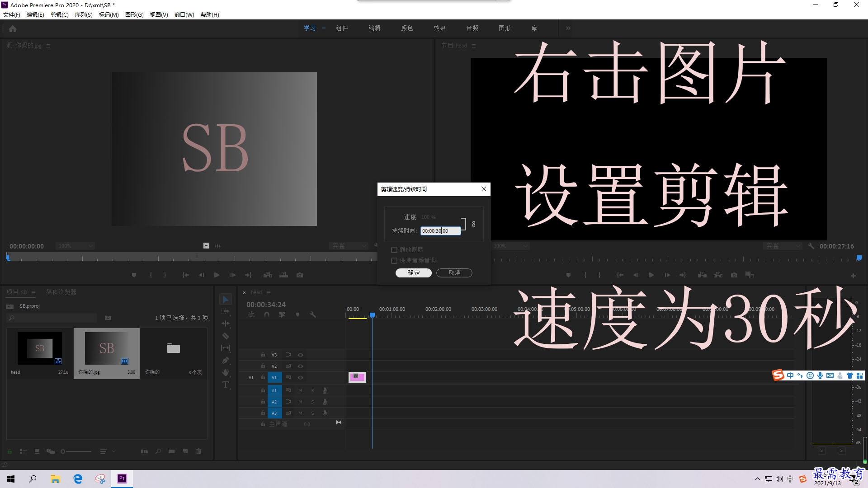Select the Track Select Forward tool

(226, 311)
